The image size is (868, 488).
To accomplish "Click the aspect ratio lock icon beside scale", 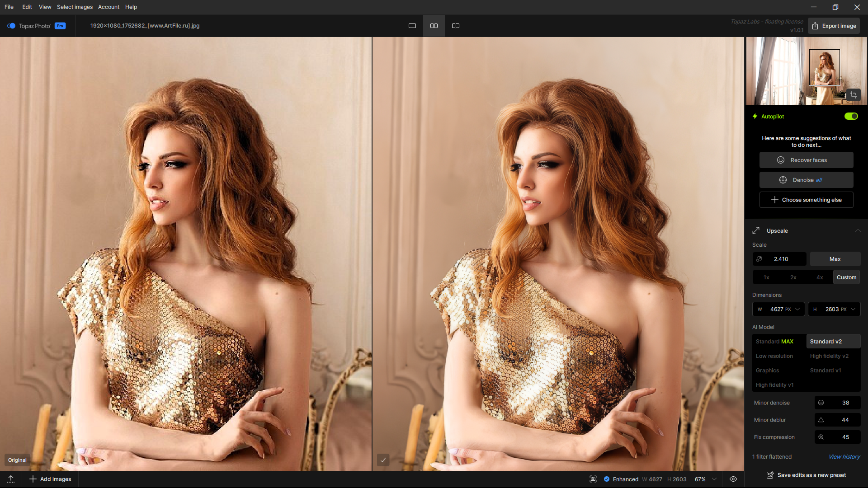I will pos(759,259).
